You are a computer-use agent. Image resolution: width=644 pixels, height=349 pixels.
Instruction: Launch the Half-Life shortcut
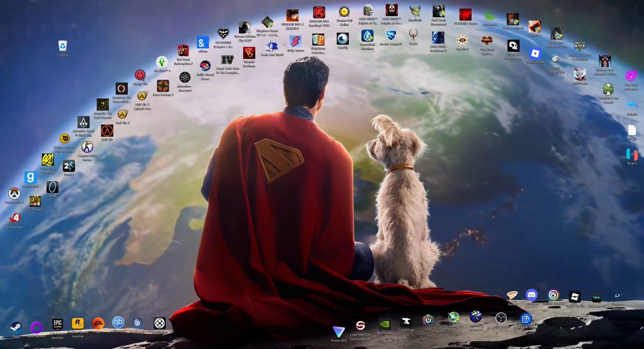tap(107, 130)
